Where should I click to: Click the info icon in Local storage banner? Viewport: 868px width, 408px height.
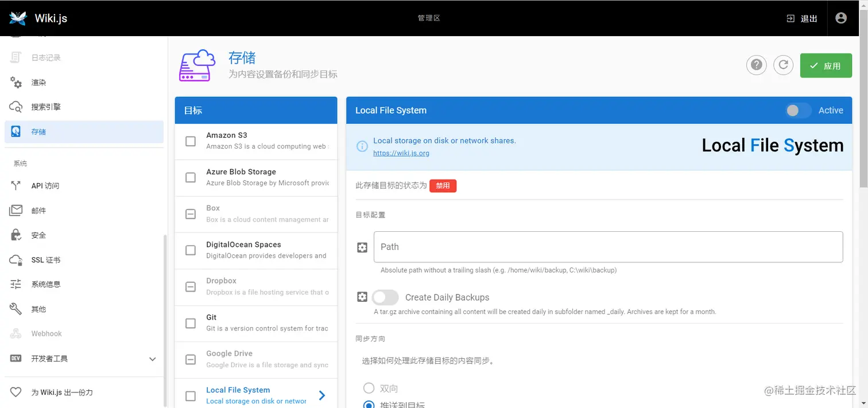[x=362, y=146]
